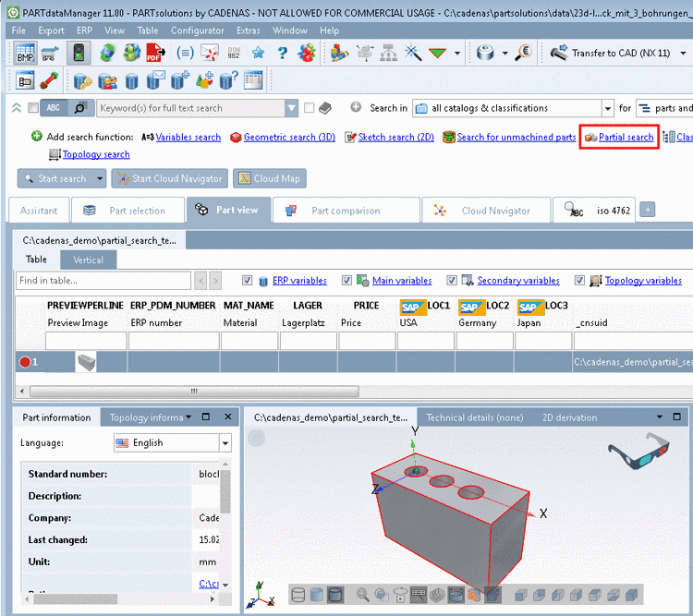Click Transfer to CAD (NX 11) button
Image resolution: width=693 pixels, height=616 pixels.
pyautogui.click(x=611, y=53)
